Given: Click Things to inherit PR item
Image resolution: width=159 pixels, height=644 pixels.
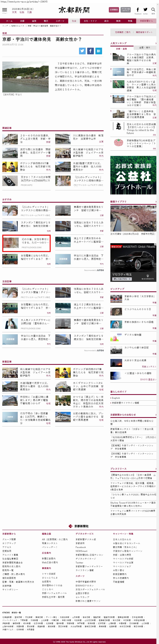Looking at the screenshot, I should coord(133,129).
